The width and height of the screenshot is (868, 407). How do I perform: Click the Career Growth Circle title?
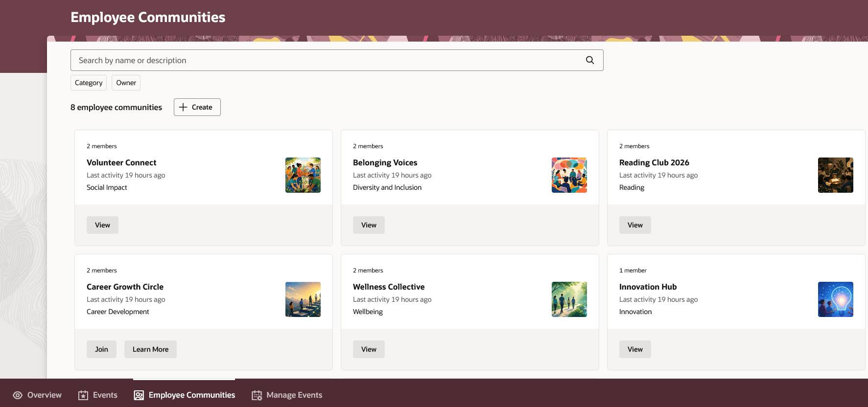coord(125,287)
